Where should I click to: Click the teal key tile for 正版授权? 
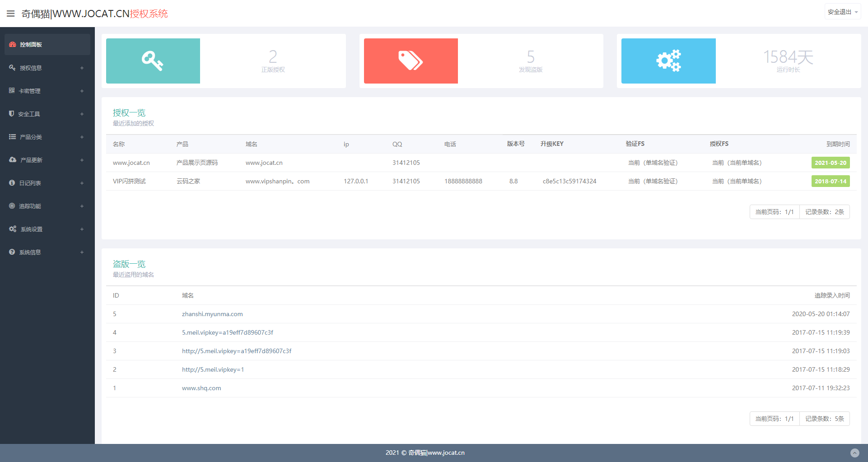pos(153,61)
